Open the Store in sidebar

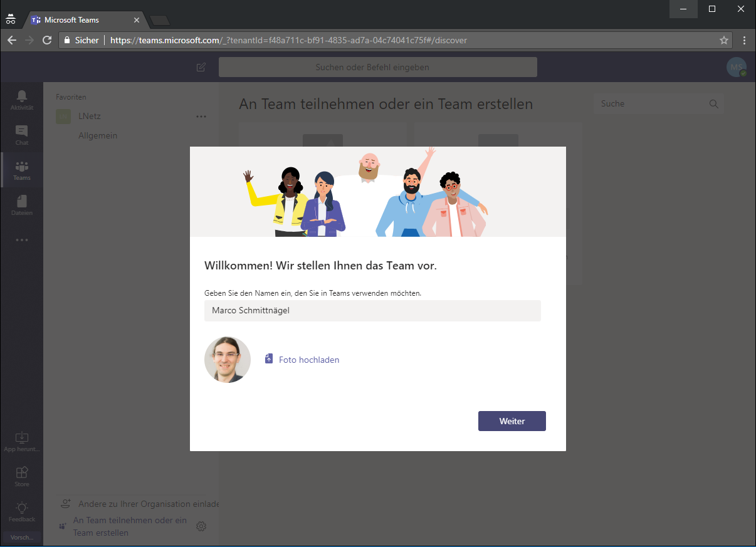(22, 476)
